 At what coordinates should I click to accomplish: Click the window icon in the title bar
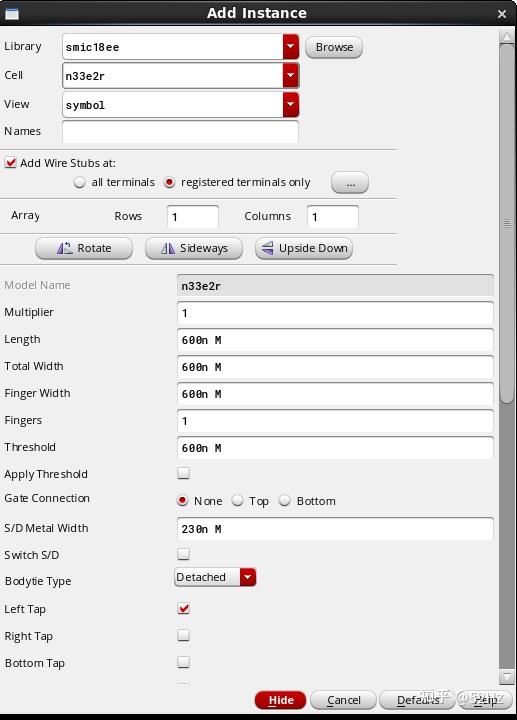pos(11,14)
